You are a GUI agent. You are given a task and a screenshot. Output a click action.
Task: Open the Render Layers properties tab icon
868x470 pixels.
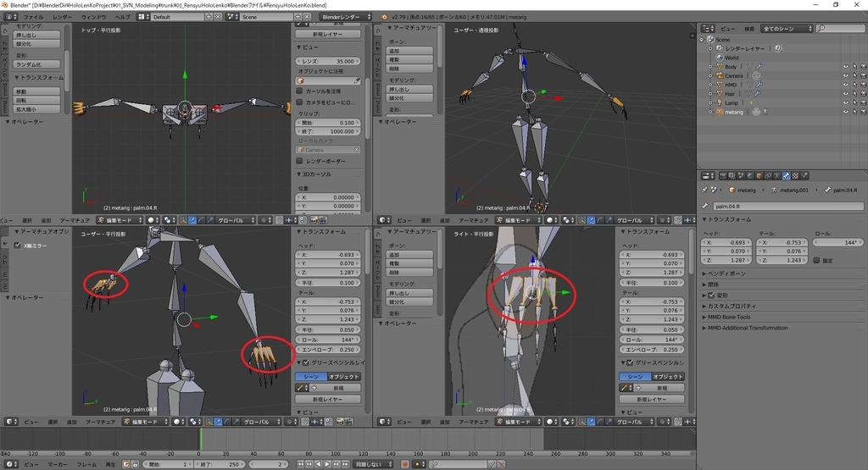click(732, 175)
